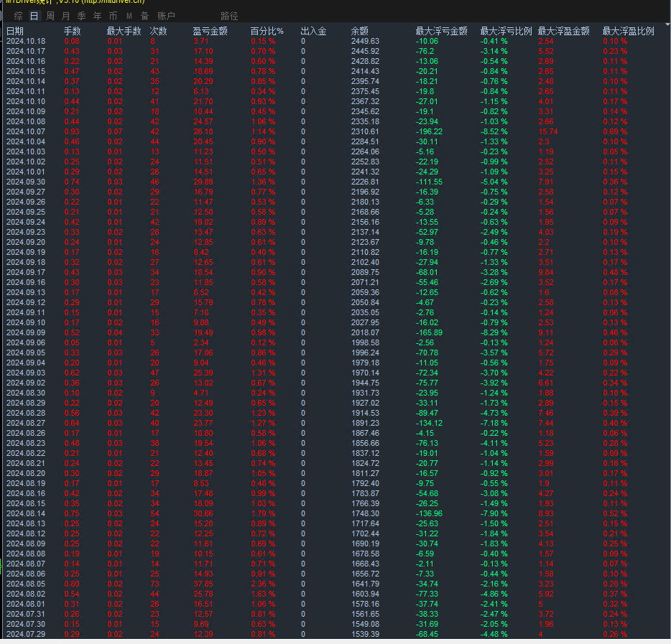Screen dimensions: 671x644
Task: Sort by the 余额 column header
Action: [x=359, y=31]
